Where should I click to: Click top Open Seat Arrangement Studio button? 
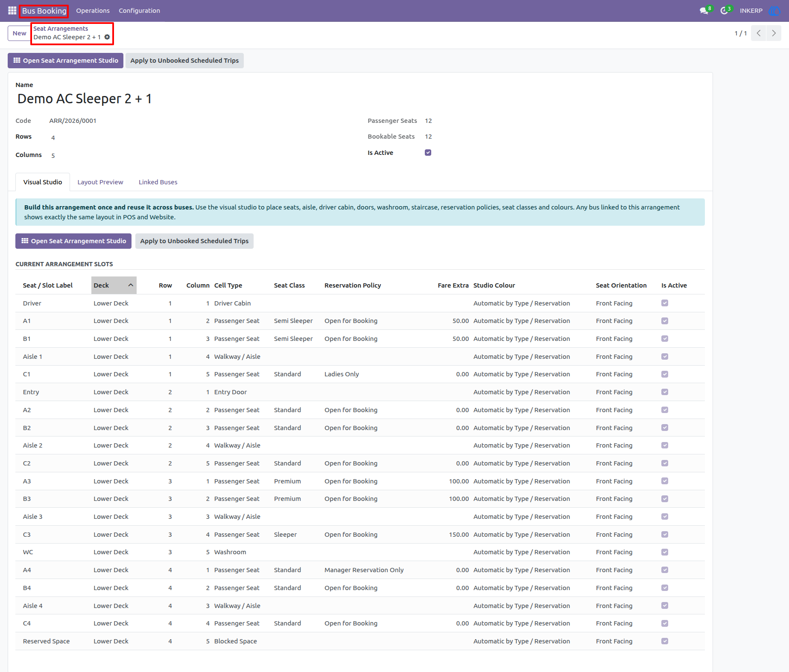[65, 61]
